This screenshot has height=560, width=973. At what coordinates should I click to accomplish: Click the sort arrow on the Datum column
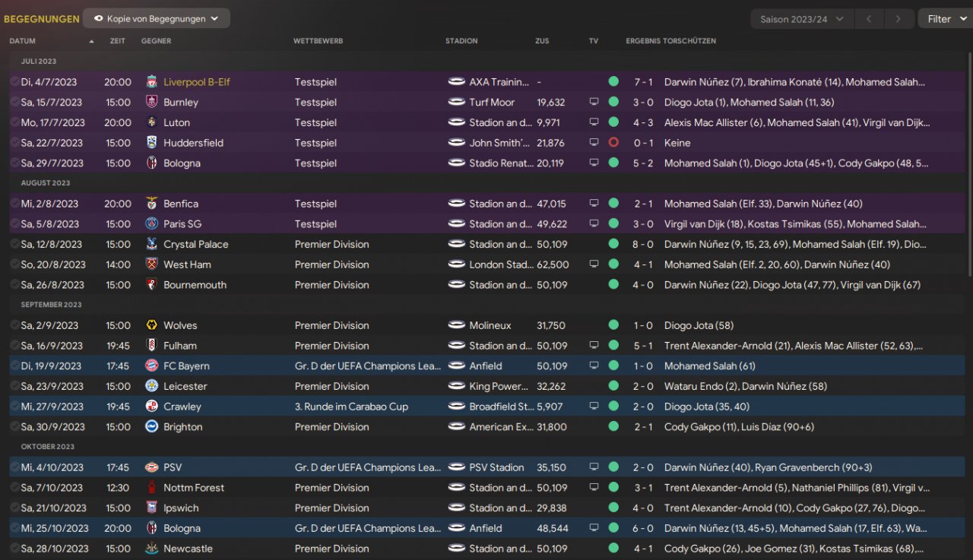coord(92,41)
